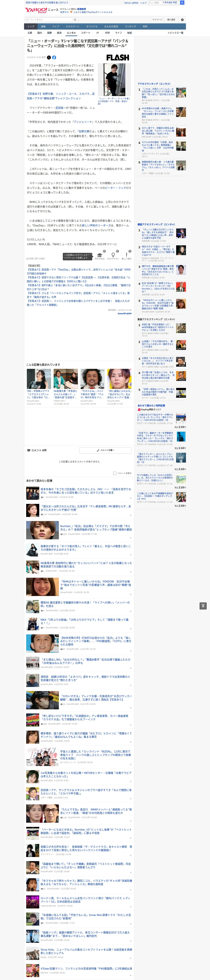Open 櫻坂46 藤吉夏鈴と守屋麗奈 article
The image size is (210, 980).
tap(85, 604)
